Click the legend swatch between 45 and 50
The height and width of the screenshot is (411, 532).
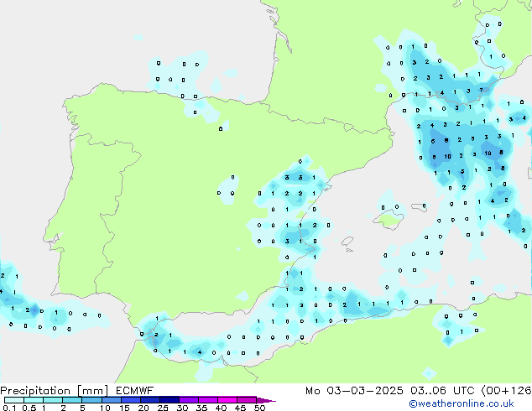pyautogui.click(x=247, y=400)
